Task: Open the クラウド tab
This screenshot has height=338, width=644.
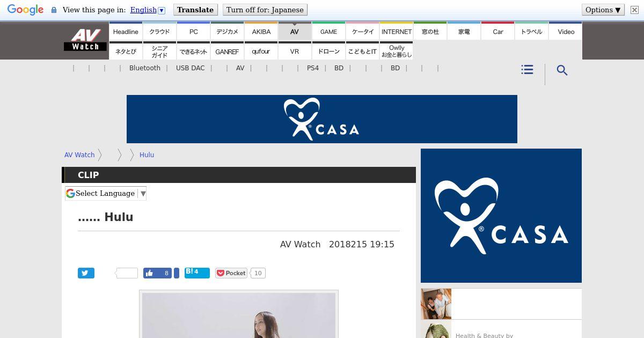Action: 159,31
